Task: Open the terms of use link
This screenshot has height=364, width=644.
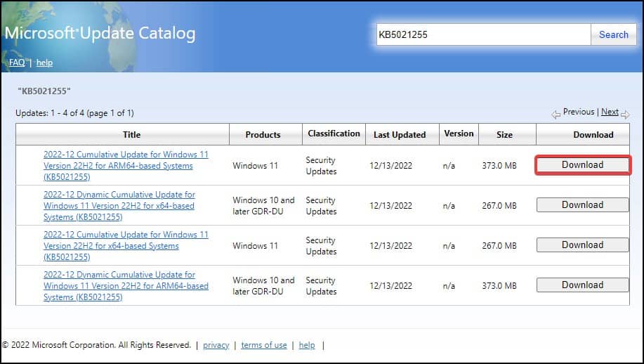Action: point(263,345)
